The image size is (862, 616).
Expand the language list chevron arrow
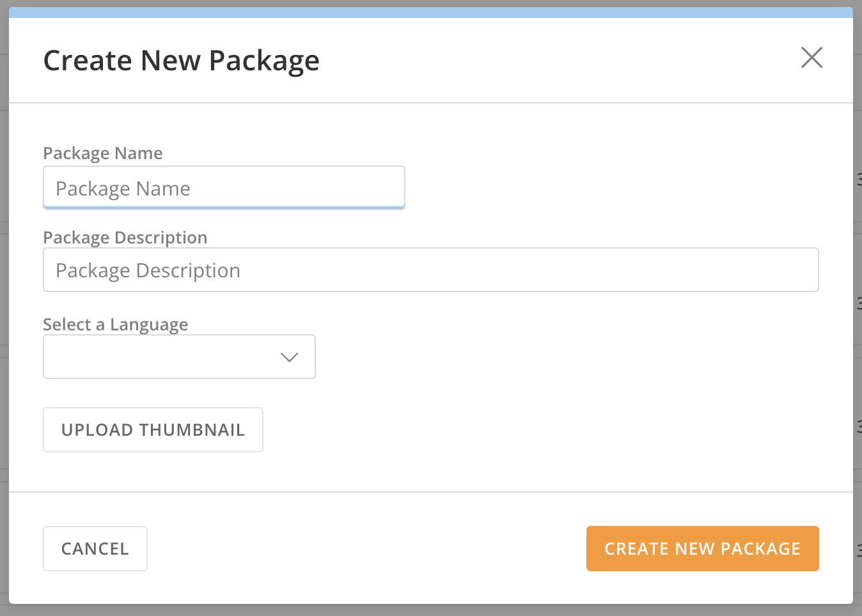click(289, 357)
